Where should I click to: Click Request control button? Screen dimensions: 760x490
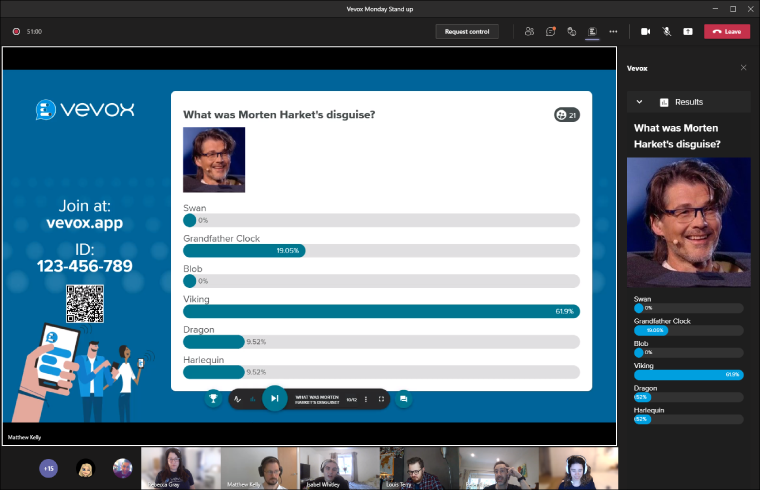(467, 31)
